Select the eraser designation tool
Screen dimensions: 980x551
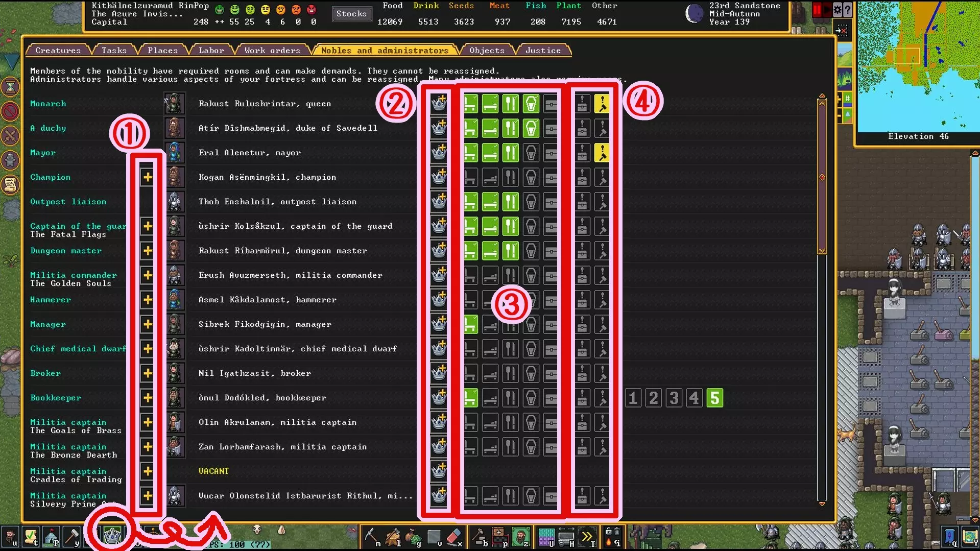tap(454, 536)
